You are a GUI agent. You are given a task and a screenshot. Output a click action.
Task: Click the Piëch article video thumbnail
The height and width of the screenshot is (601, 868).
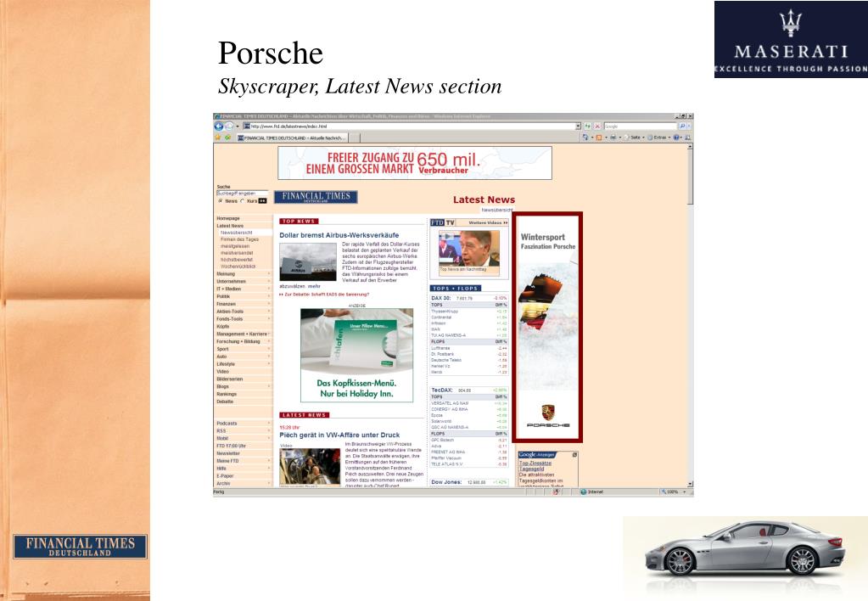pos(310,466)
